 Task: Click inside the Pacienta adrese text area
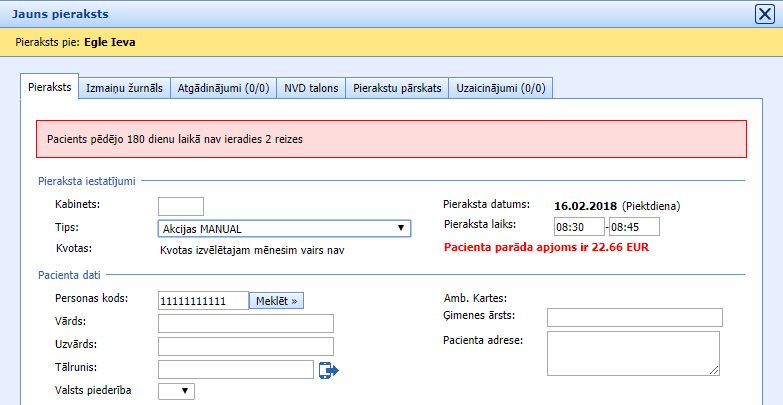tap(634, 354)
